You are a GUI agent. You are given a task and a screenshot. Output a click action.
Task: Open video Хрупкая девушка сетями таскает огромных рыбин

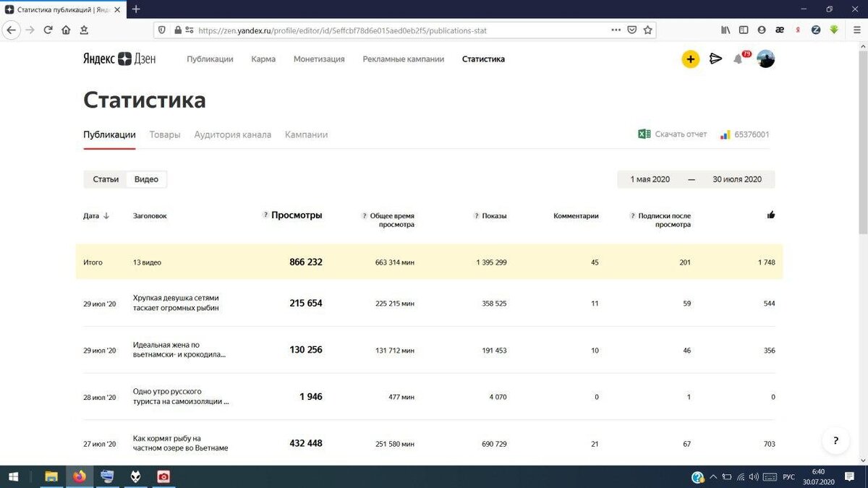click(176, 303)
